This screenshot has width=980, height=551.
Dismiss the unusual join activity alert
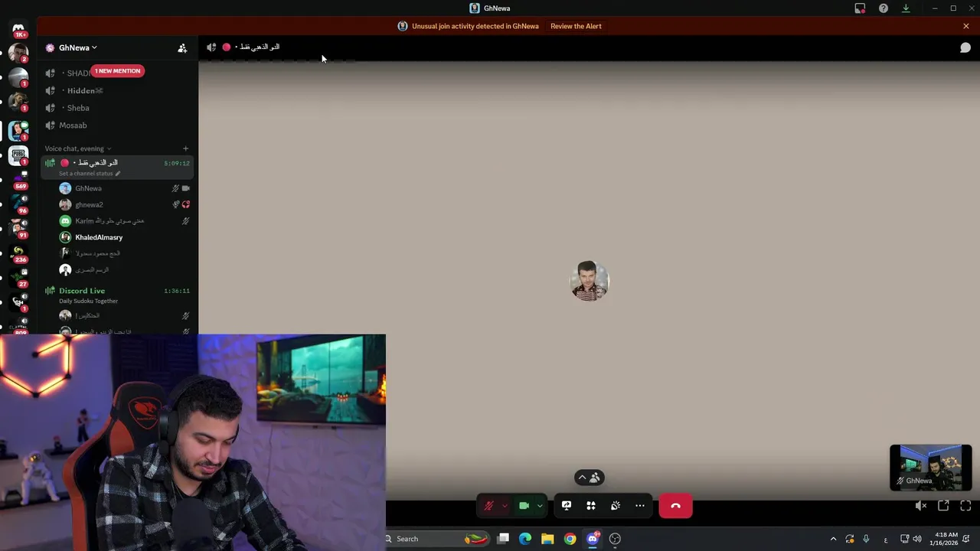click(966, 26)
